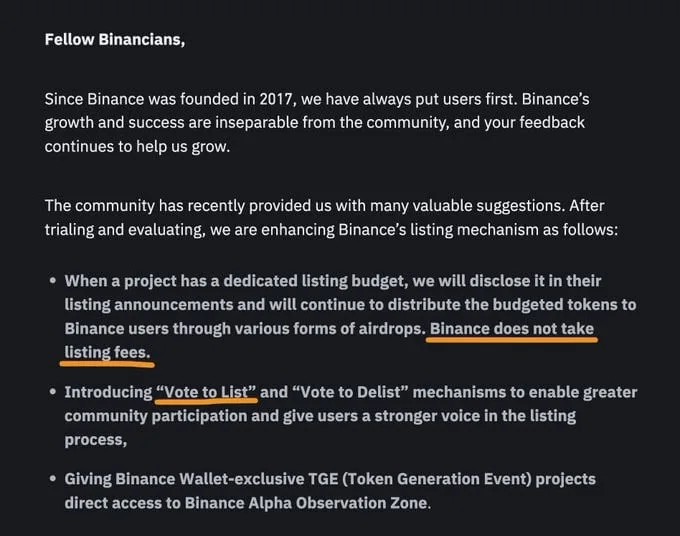The height and width of the screenshot is (536, 680).
Task: Click "TGE (Token Generation Event)" text
Action: coord(420,479)
